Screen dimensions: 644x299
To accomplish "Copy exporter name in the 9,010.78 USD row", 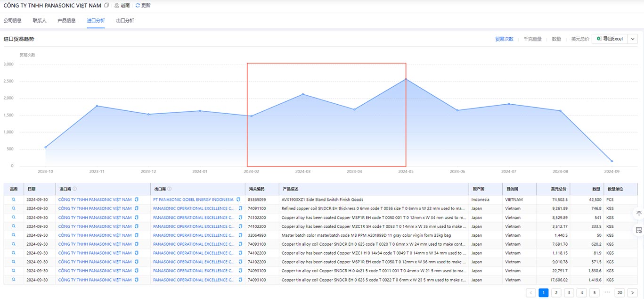I will click(240, 262).
